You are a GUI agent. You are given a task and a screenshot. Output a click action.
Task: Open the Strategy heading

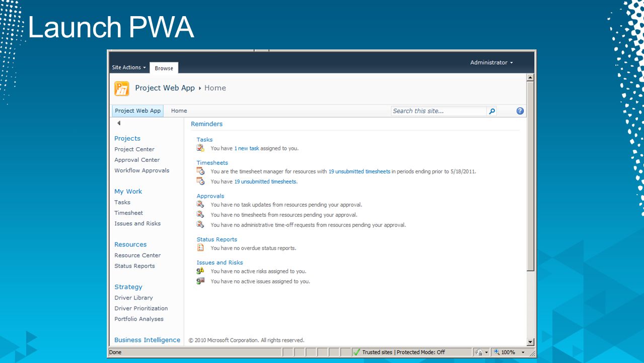click(x=128, y=287)
